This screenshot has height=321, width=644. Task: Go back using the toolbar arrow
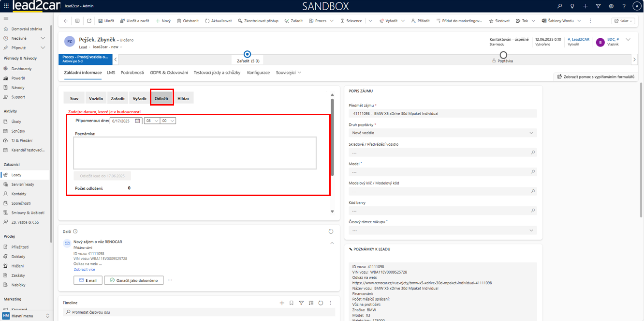click(66, 21)
